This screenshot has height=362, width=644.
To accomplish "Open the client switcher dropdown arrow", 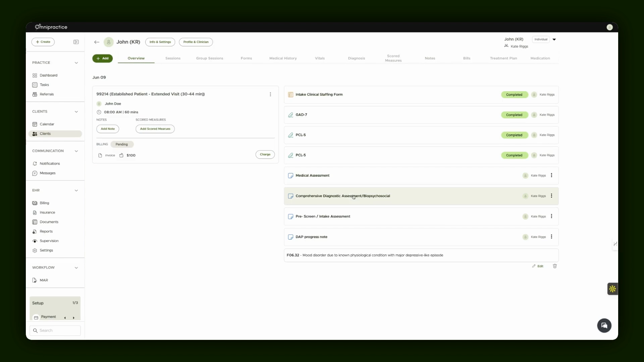I will [x=554, y=40].
